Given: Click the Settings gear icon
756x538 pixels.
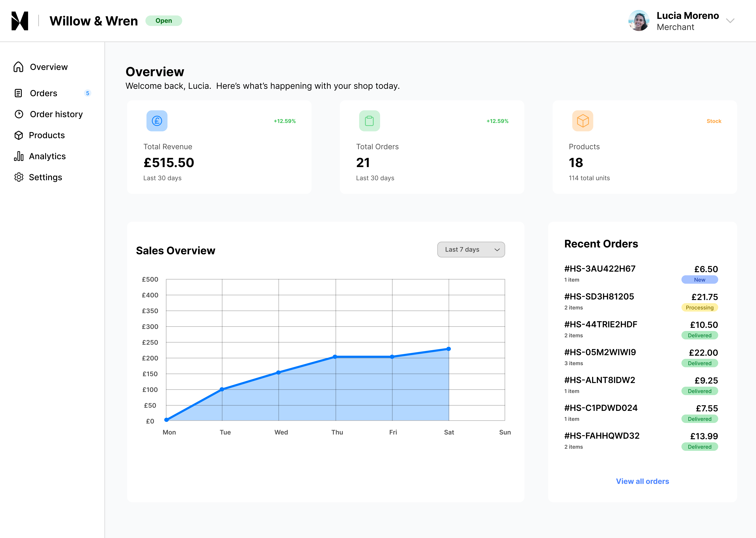Looking at the screenshot, I should click(19, 177).
